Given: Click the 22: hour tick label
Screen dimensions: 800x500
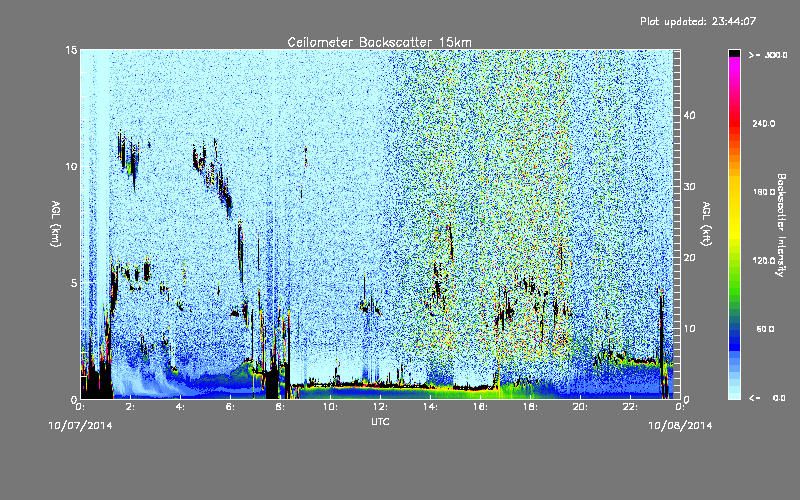Looking at the screenshot, I should pyautogui.click(x=631, y=407).
